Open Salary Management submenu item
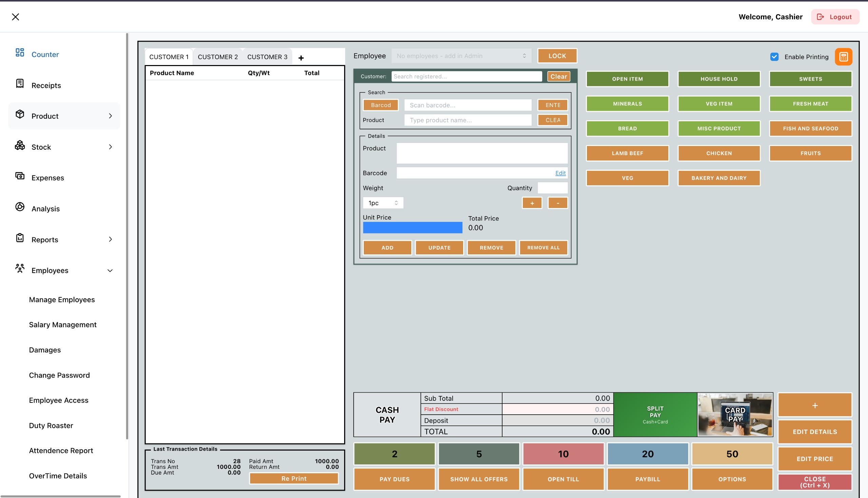868x498 pixels. 63,325
